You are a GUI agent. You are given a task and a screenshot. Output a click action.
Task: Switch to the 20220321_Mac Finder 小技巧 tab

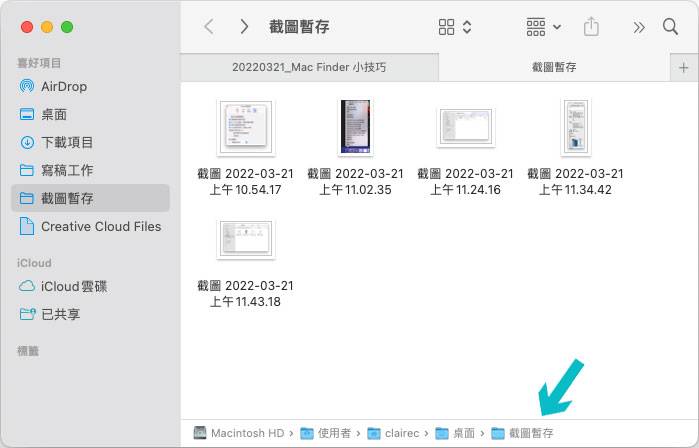[309, 67]
